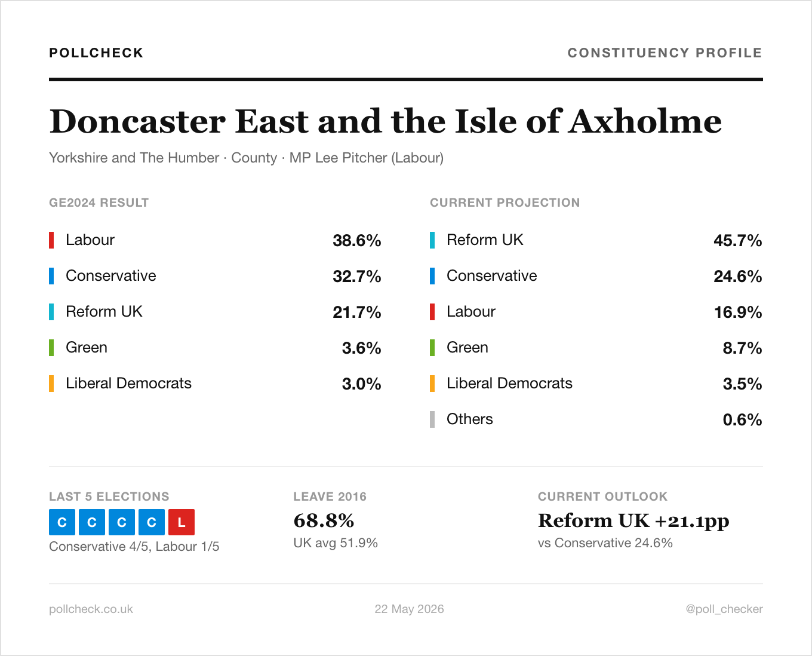Click the 22 May 2026 date
Viewport: 812px width, 656px height.
tap(409, 609)
